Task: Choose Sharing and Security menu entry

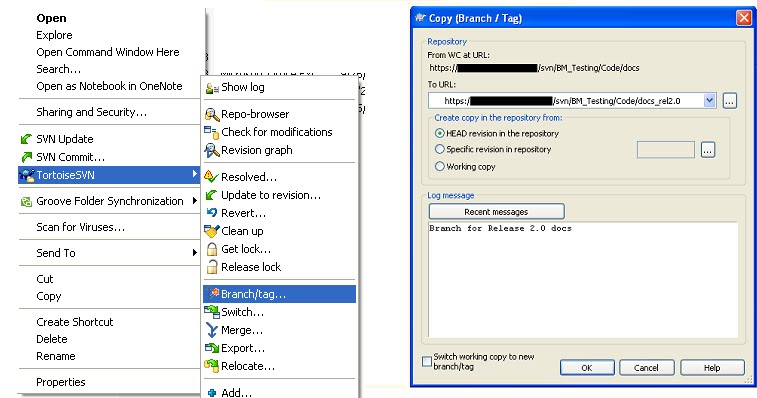Action: [x=91, y=112]
